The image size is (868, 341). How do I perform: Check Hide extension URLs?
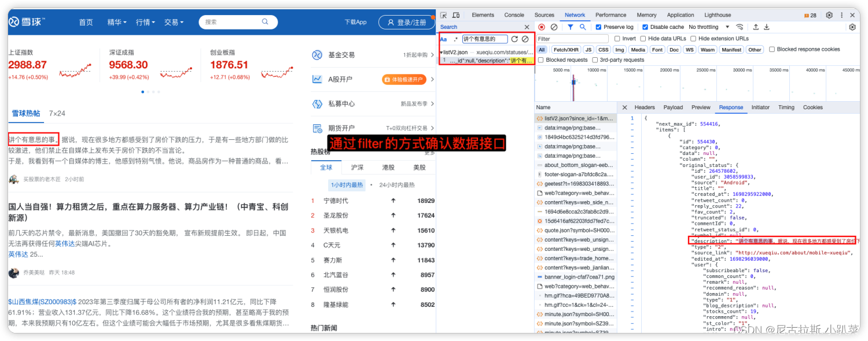pos(693,39)
